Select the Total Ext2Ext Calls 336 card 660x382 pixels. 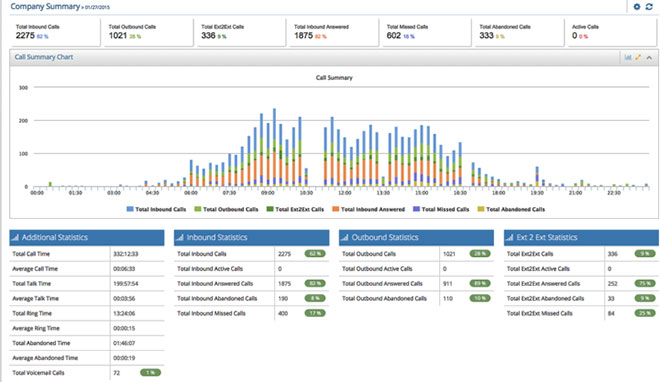(241, 32)
